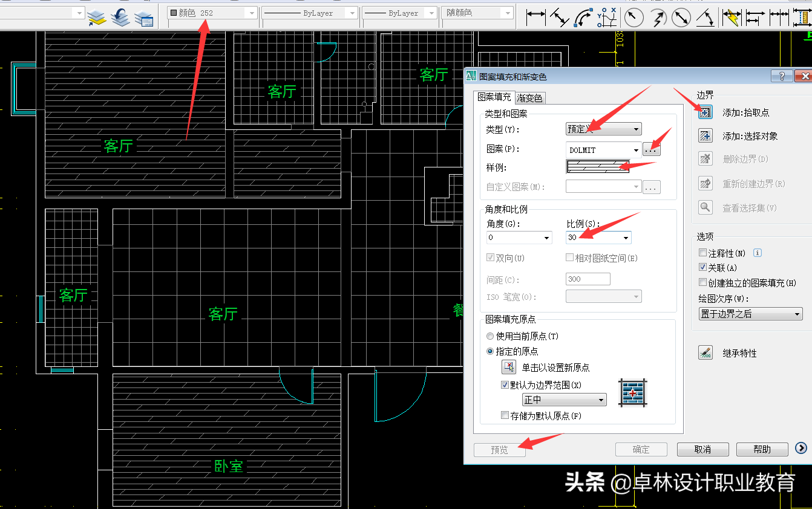Click the DOLMIT pattern sample swatch

(598, 166)
